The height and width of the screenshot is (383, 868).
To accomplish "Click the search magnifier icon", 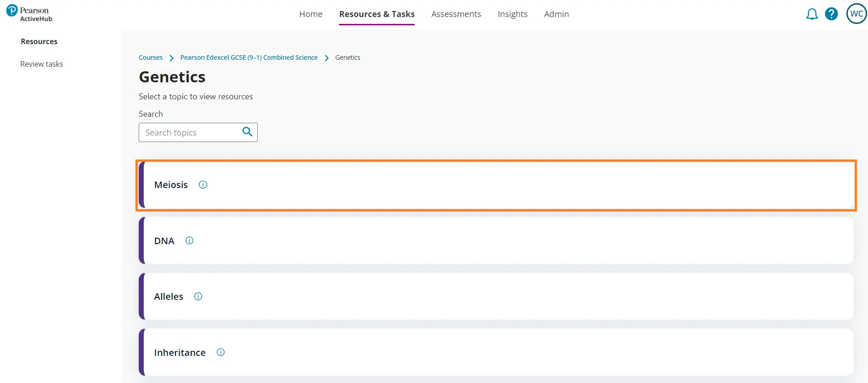I will [x=247, y=132].
